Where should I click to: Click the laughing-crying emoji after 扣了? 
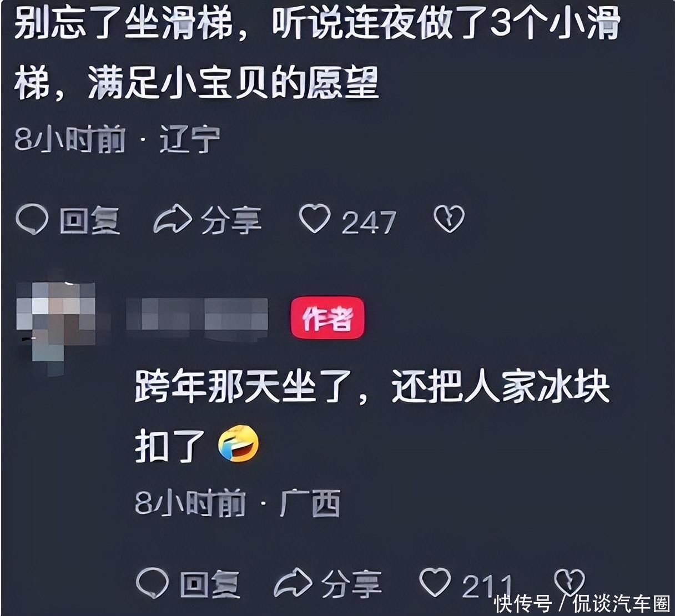click(x=239, y=443)
